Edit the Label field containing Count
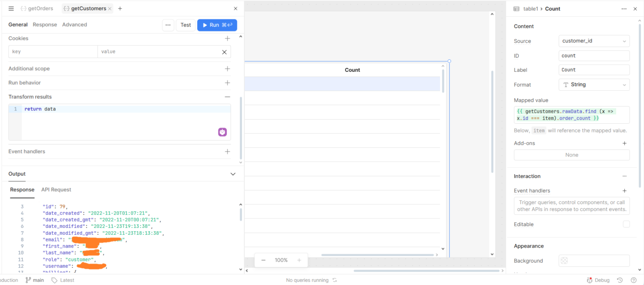Screen dimensions: 644x285 point(594,70)
